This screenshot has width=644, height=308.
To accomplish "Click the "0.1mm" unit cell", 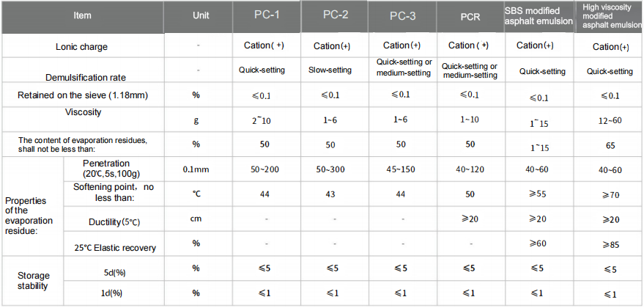I will point(196,169).
